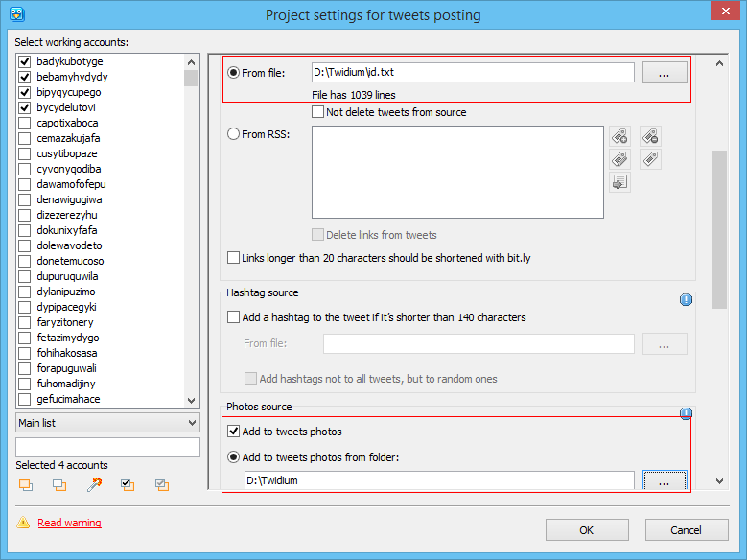This screenshot has width=747, height=560.
Task: Select 'Add to tweets photos from folder' radio
Action: click(233, 457)
